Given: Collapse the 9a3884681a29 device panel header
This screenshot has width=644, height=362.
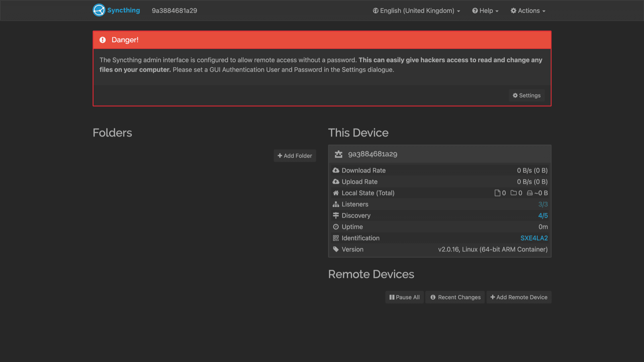Looking at the screenshot, I should [x=440, y=154].
